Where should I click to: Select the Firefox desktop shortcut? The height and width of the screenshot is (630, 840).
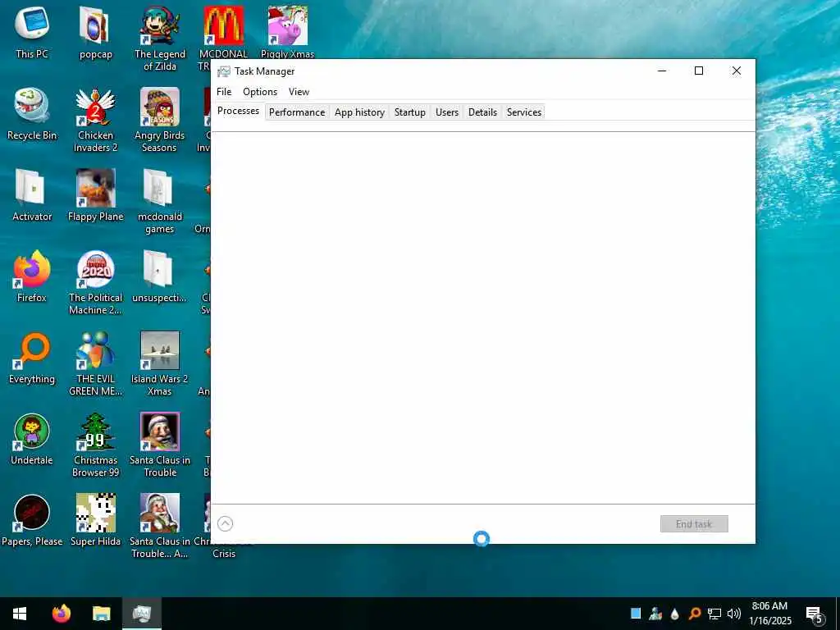click(x=32, y=276)
